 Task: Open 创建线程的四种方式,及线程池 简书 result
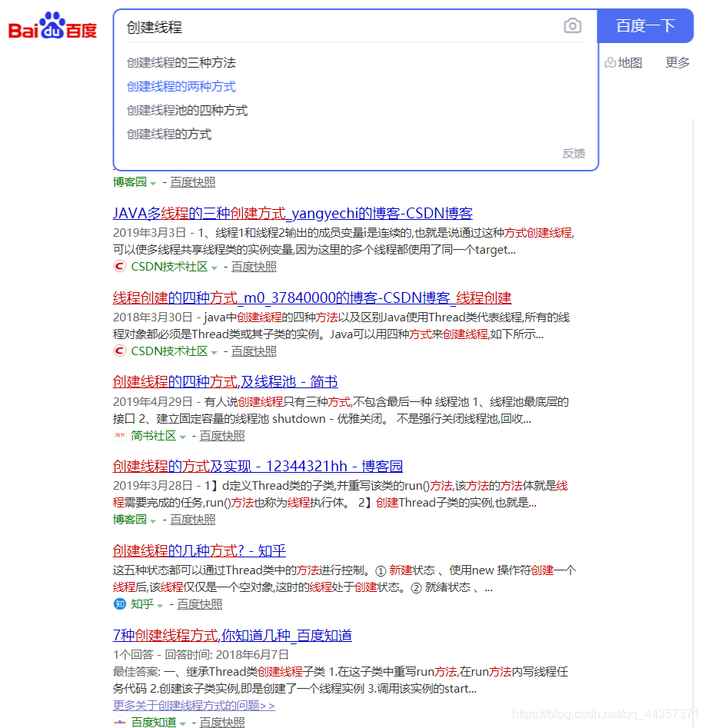pyautogui.click(x=225, y=381)
